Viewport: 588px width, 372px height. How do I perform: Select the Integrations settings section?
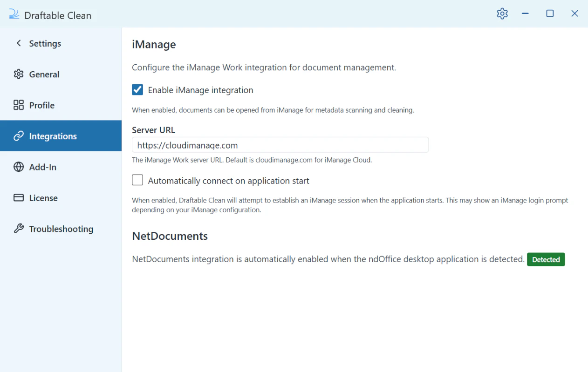(x=61, y=136)
